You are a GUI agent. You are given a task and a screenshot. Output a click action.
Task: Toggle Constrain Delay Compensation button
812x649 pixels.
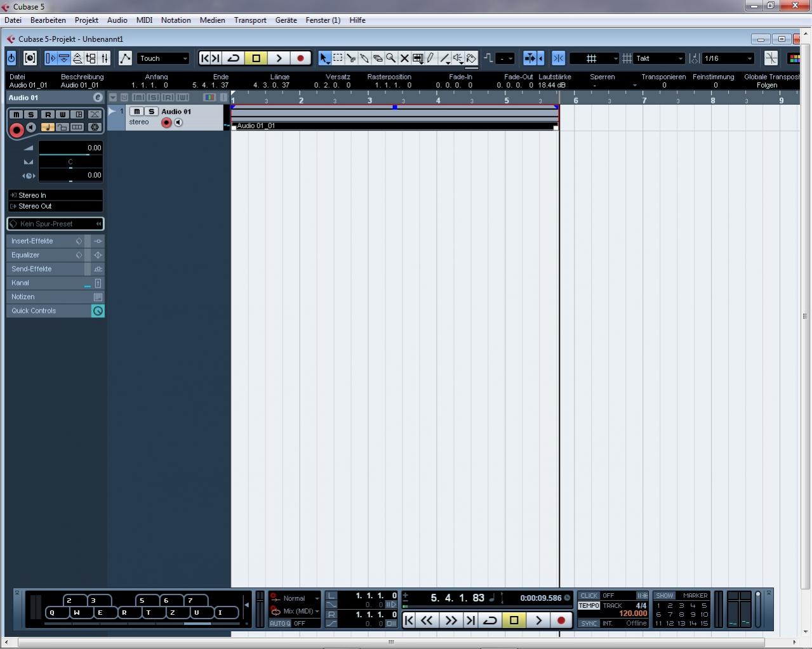click(30, 58)
